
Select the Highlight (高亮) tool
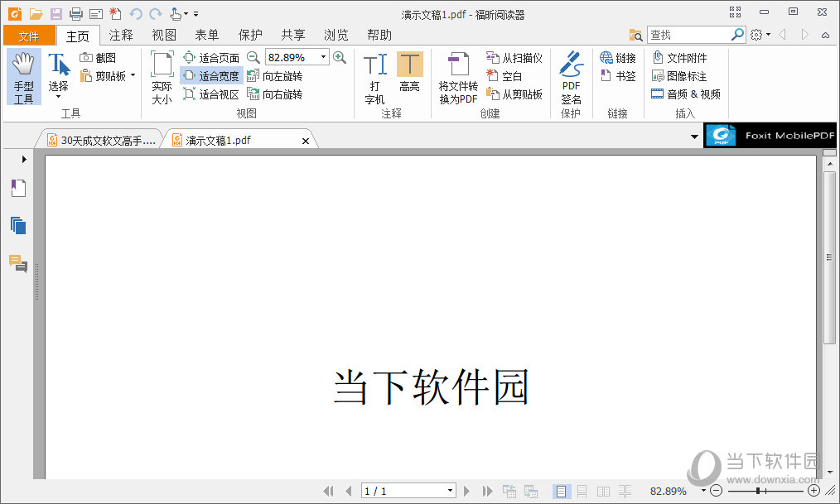point(409,76)
